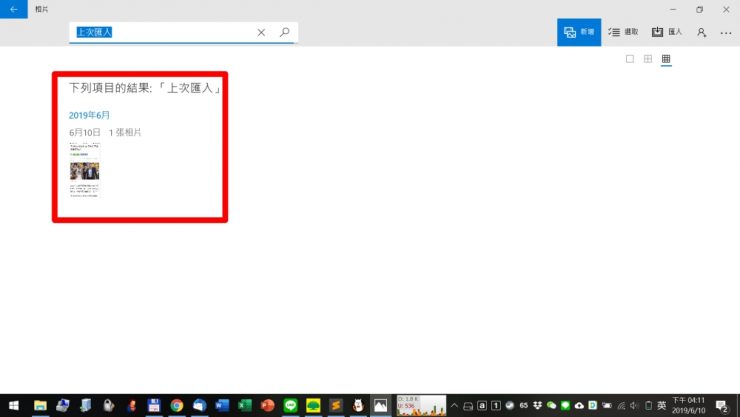Viewport: 740px width, 417px height.
Task: Click the 2019年6月 date link
Action: pos(88,115)
